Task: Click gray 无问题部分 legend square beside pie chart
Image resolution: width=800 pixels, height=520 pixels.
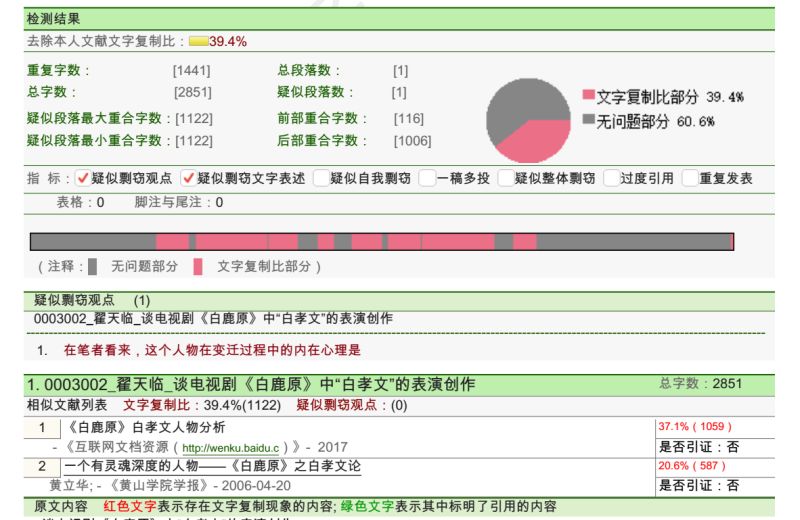Action: pos(589,120)
